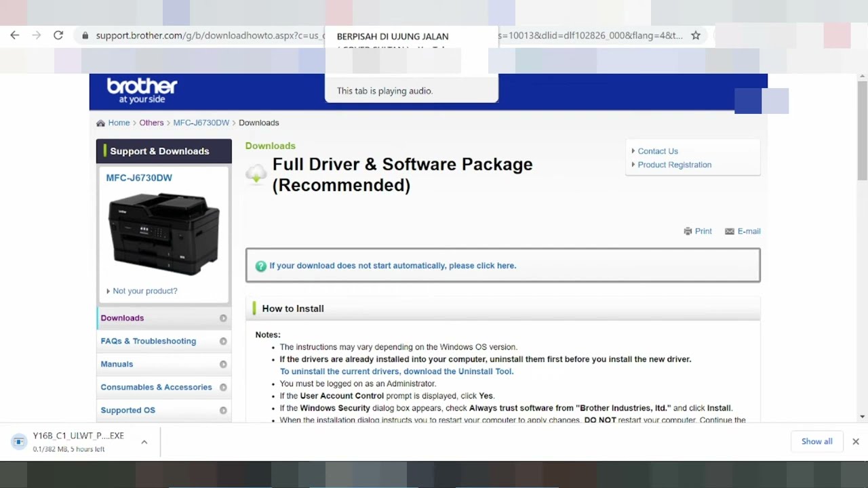This screenshot has height=488, width=868.
Task: Click the Brother at your side logo
Action: [x=142, y=91]
